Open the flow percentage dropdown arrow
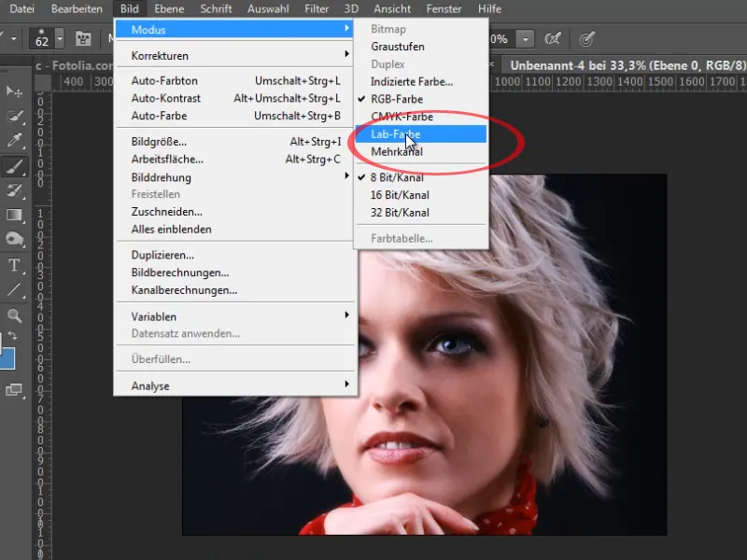The width and height of the screenshot is (747, 560). [525, 38]
